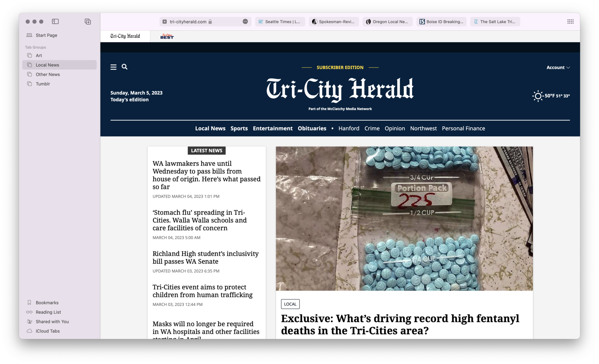The image size is (599, 364).
Task: Open the Local News nav section
Action: point(210,128)
